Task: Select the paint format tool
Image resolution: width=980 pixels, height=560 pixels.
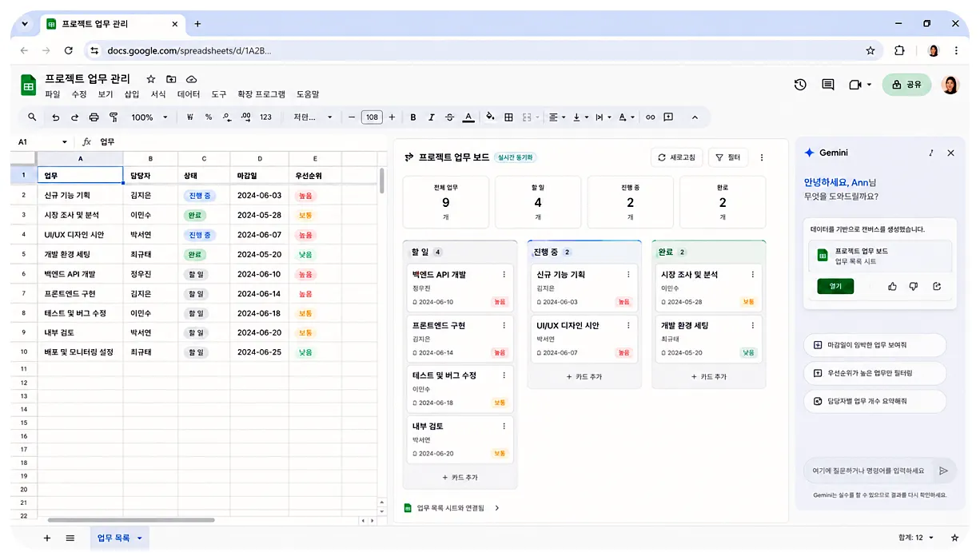Action: (114, 117)
